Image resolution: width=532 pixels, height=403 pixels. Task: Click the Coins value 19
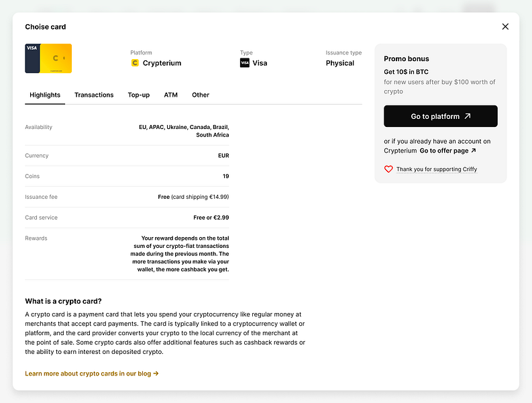226,176
